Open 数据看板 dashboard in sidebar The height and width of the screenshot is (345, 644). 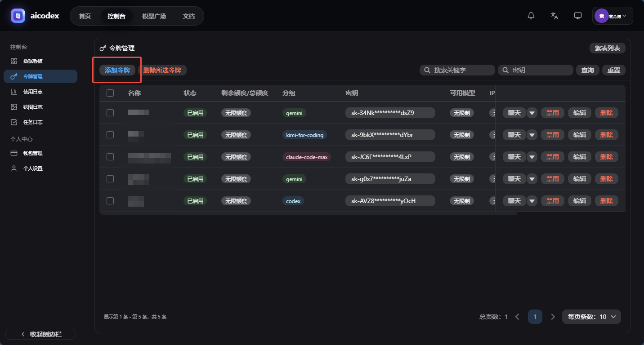pyautogui.click(x=33, y=61)
